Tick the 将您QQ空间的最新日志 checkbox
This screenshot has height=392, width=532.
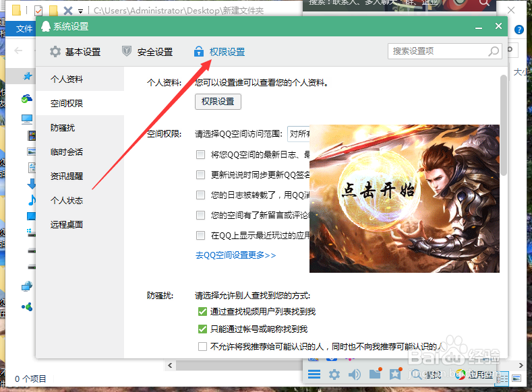coord(200,155)
